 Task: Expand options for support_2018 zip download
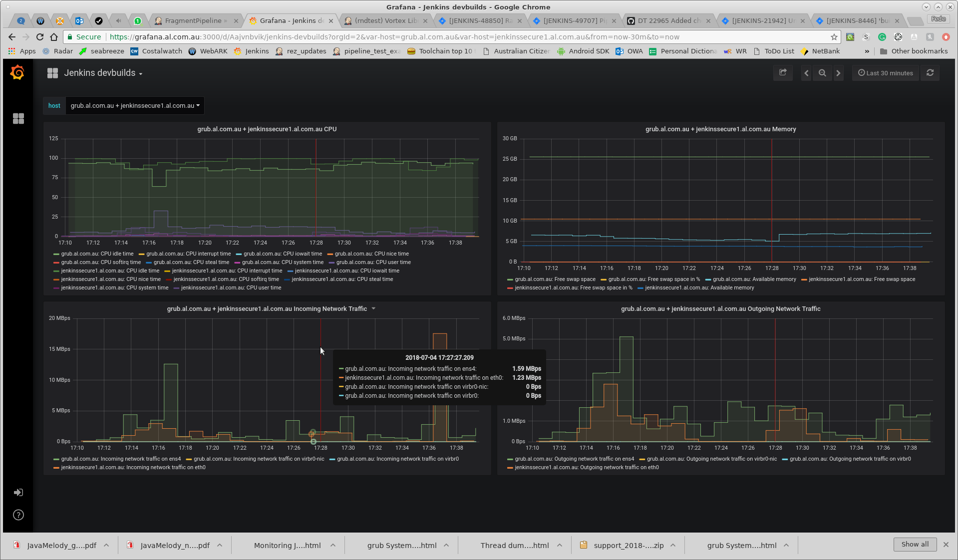point(673,546)
